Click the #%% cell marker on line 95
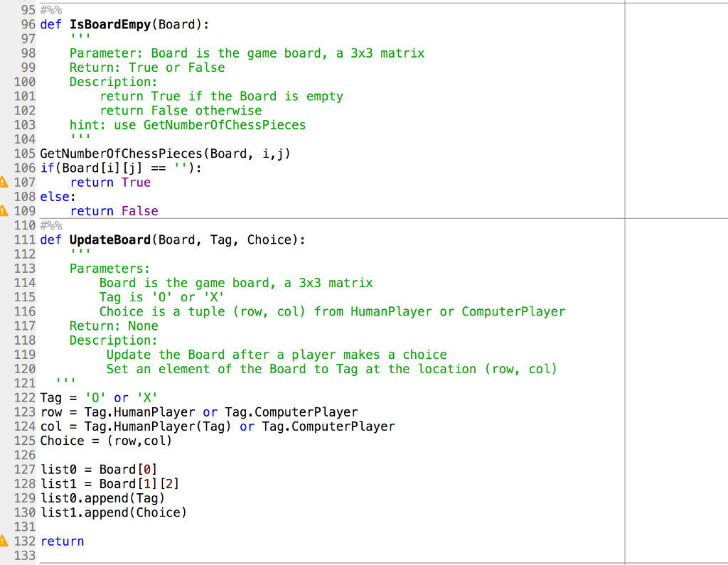The height and width of the screenshot is (565, 728). [x=50, y=9]
